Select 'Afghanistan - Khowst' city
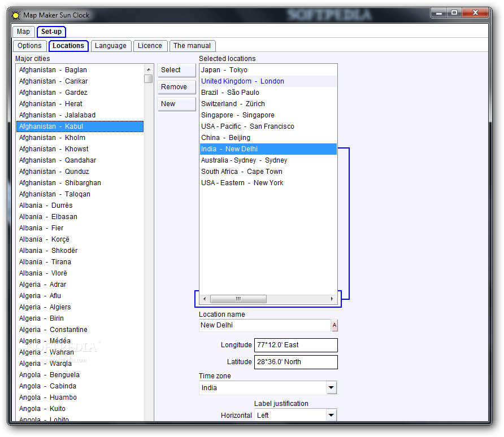Screen dimensions: 504x437 pyautogui.click(x=80, y=149)
